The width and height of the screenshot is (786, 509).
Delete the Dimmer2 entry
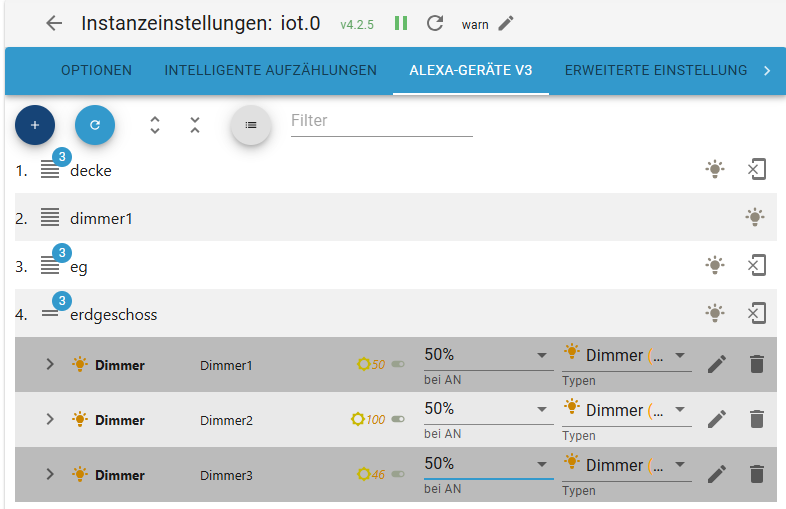757,420
